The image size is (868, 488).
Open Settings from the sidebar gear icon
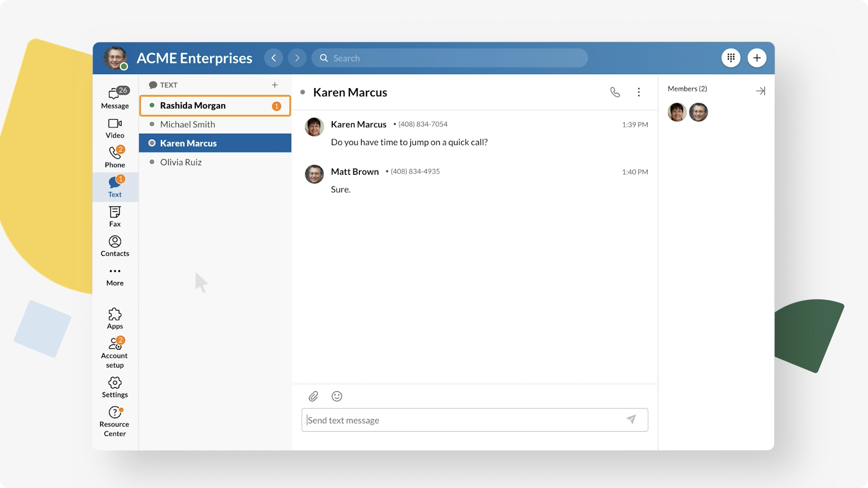115,386
